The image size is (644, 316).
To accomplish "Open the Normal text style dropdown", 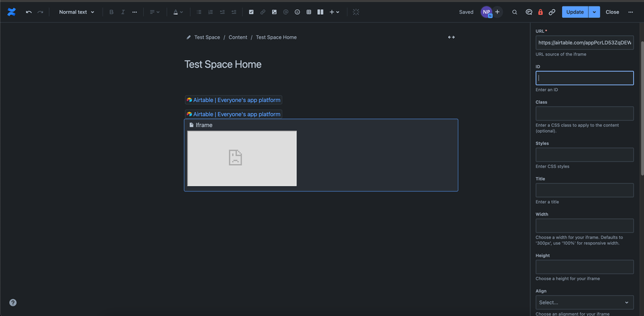I will pyautogui.click(x=77, y=12).
